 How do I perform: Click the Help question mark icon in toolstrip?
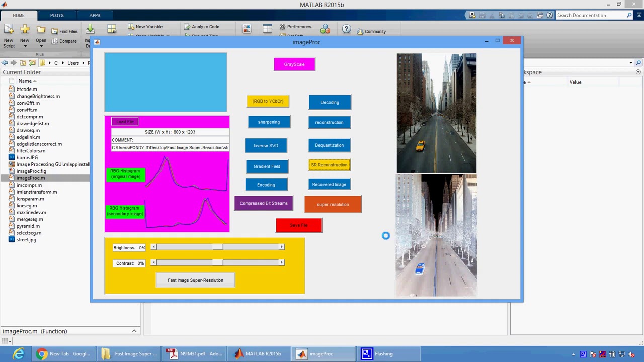tap(346, 29)
